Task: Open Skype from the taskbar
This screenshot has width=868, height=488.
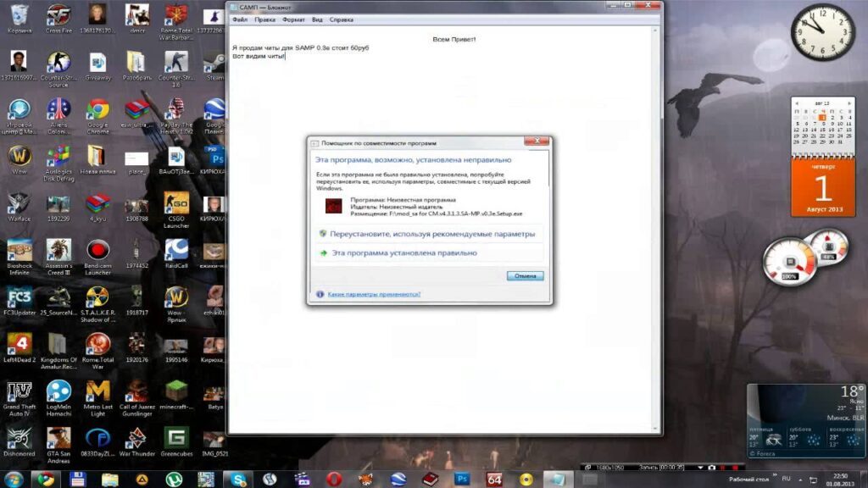Action: (238, 480)
